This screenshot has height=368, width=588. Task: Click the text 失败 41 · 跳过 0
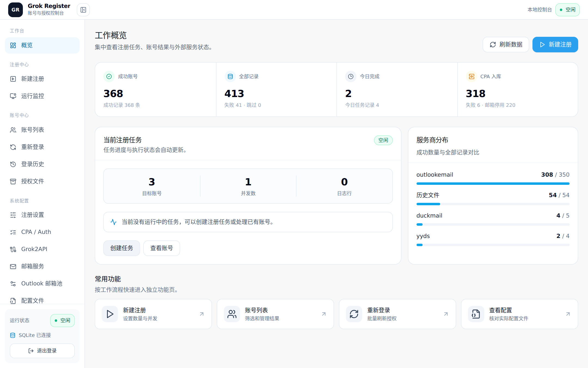coord(243,105)
